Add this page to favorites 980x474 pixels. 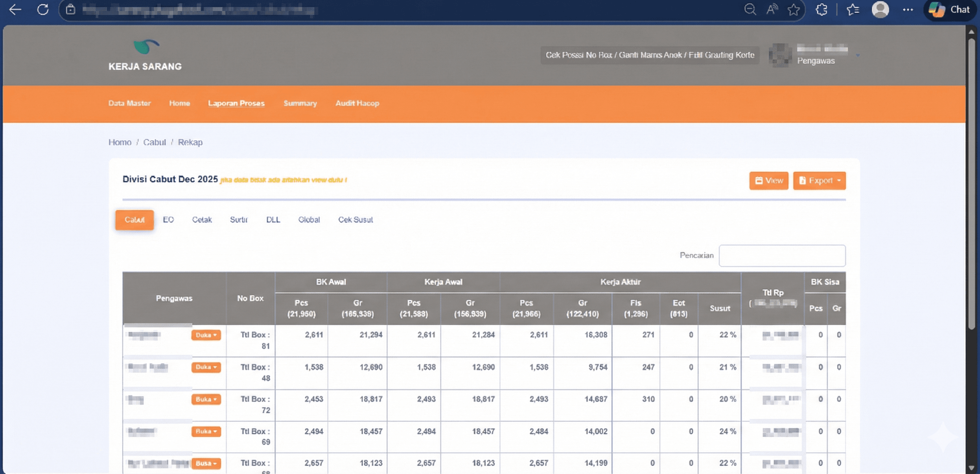tap(794, 10)
